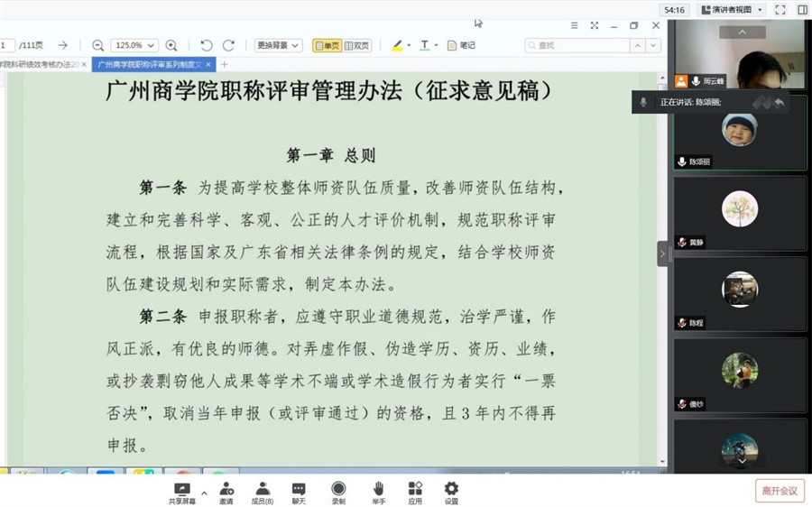Viewport: 812px width, 507px height.
Task: Expand the 更换背景 background dropdown
Action: [277, 45]
